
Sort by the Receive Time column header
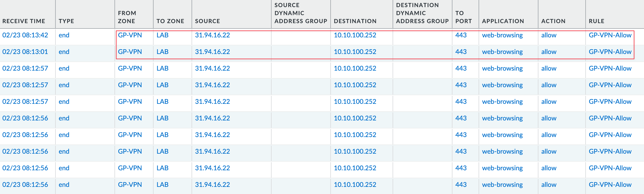[24, 21]
